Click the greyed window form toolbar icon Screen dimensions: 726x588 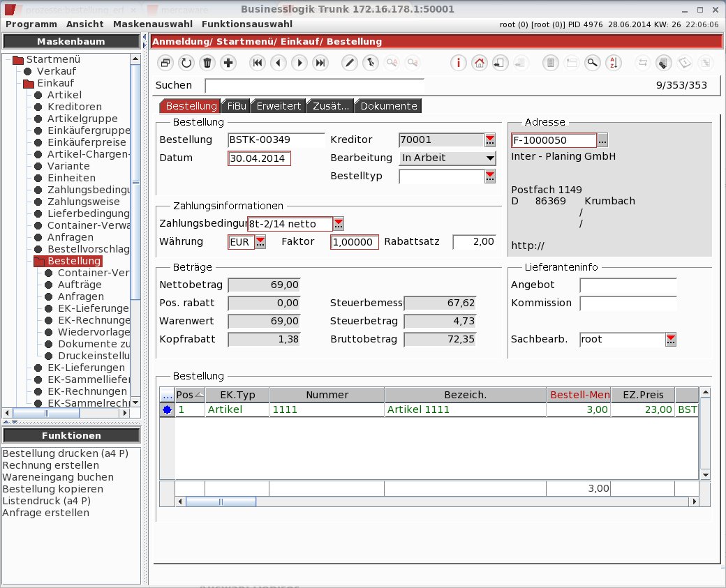click(571, 63)
